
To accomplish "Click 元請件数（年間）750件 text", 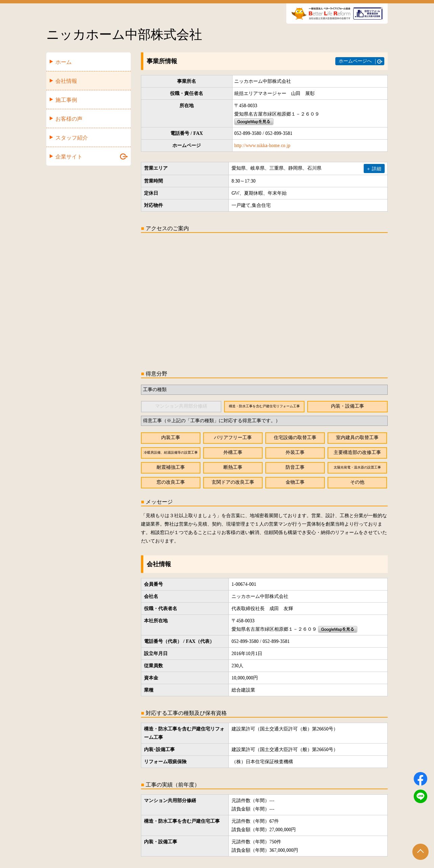I will (256, 842).
